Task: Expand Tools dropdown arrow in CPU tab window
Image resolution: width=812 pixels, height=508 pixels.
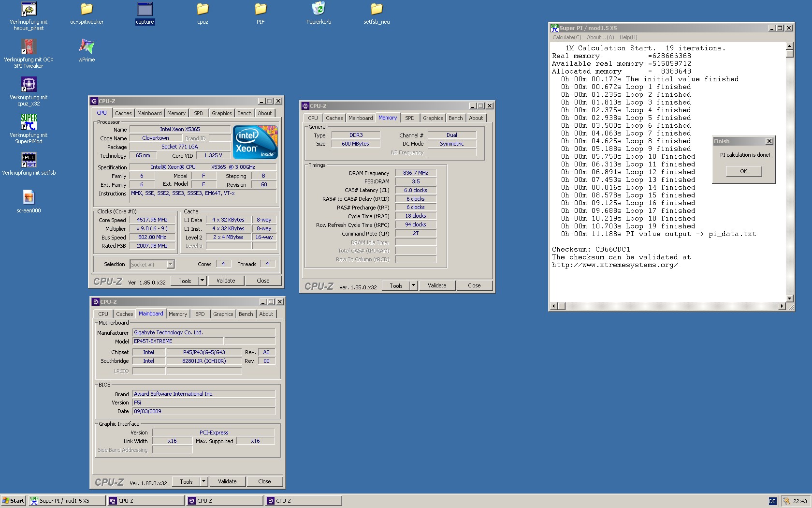Action: click(x=203, y=281)
